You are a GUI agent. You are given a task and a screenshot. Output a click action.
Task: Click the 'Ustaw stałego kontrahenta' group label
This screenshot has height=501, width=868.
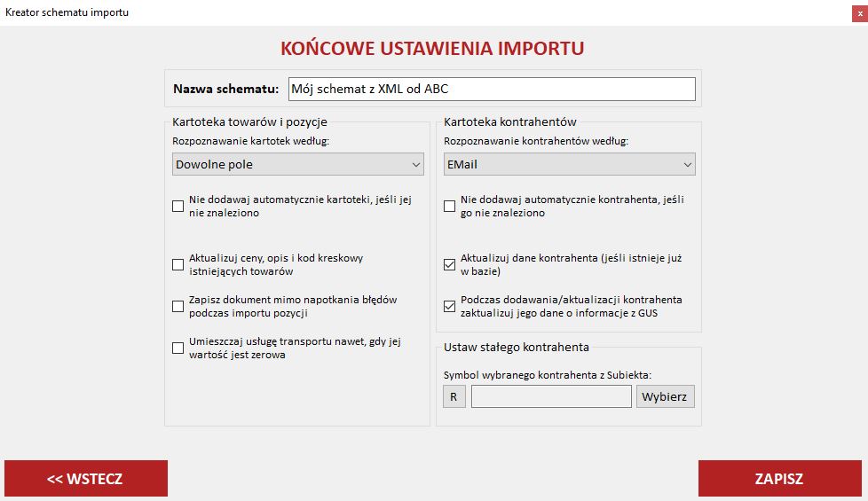coord(516,348)
